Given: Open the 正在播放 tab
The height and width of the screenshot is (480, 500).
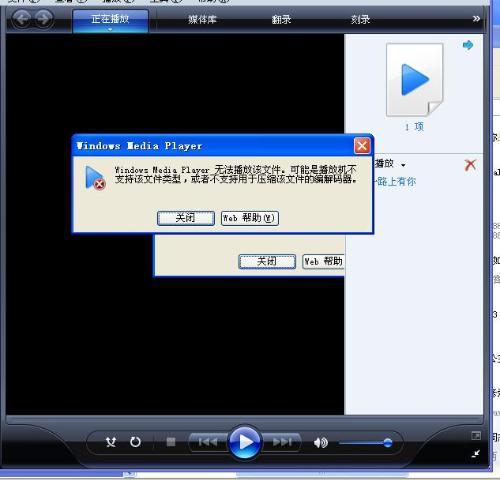Looking at the screenshot, I should click(110, 21).
